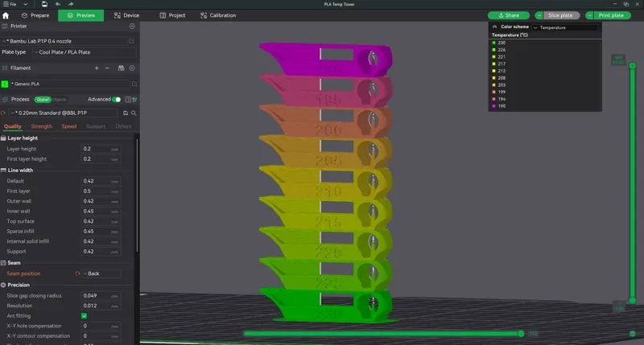Viewport: 644px width, 345px height.
Task: Click the Generic PLA green color swatch
Action: (5, 84)
